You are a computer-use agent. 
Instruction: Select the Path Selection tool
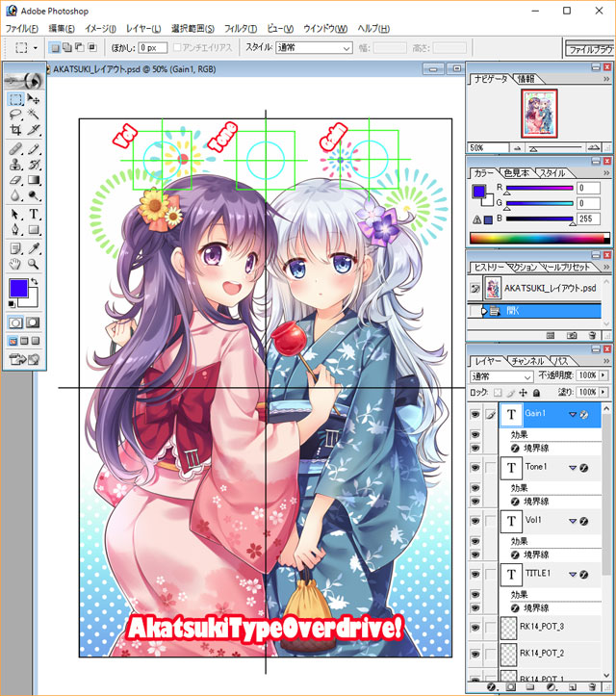click(15, 215)
